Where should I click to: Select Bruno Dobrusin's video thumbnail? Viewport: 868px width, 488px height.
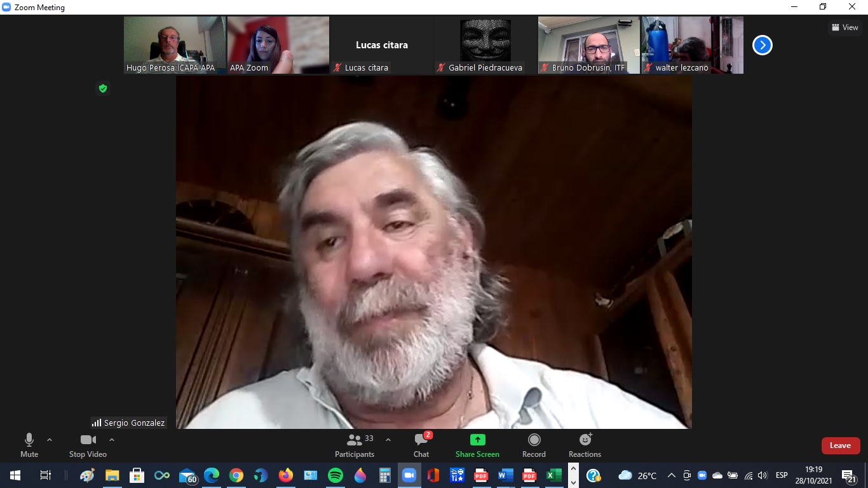pos(589,45)
